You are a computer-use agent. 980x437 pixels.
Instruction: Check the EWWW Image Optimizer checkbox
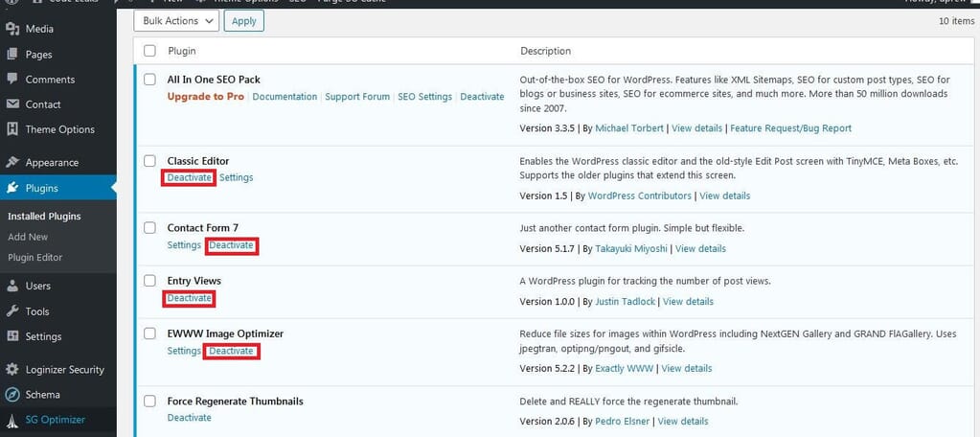[149, 333]
